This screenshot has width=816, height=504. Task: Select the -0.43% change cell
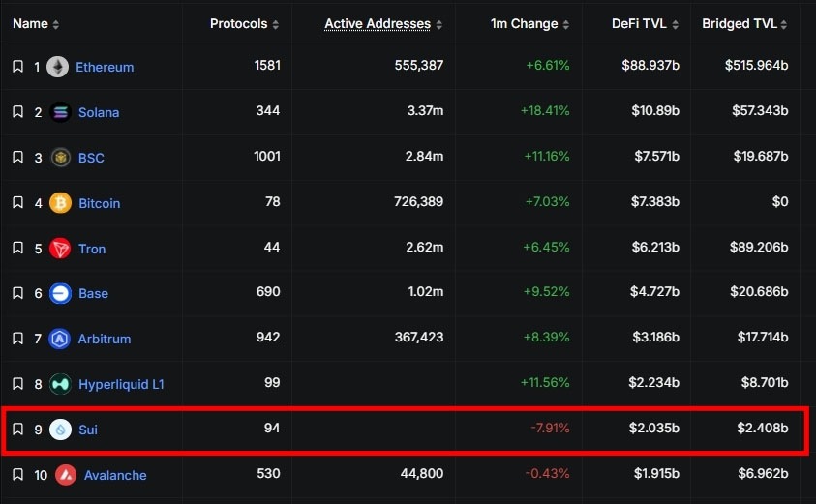pos(548,473)
